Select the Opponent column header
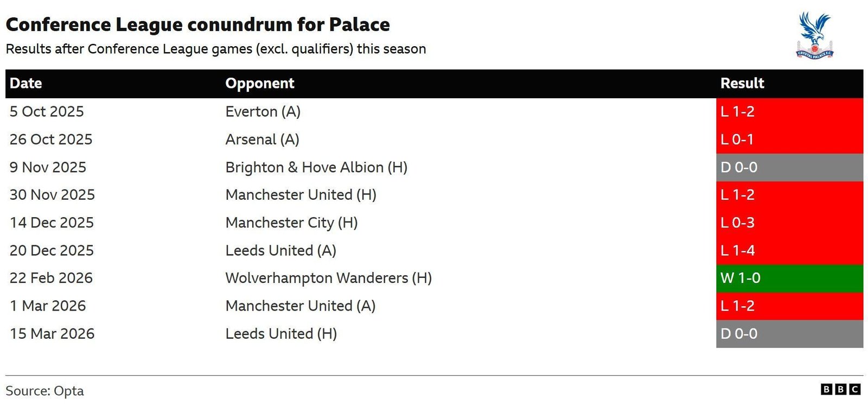 click(260, 84)
